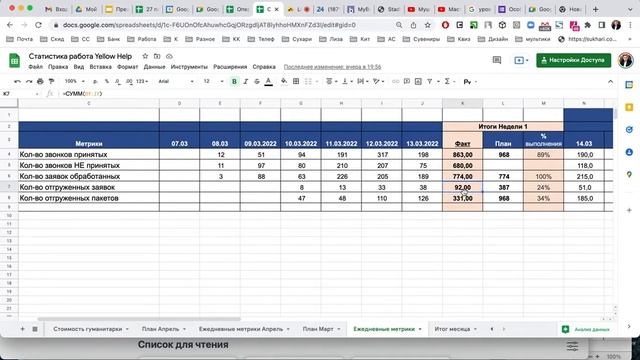640x360 pixels.
Task: Increase decimal places button
Action: click(129, 82)
